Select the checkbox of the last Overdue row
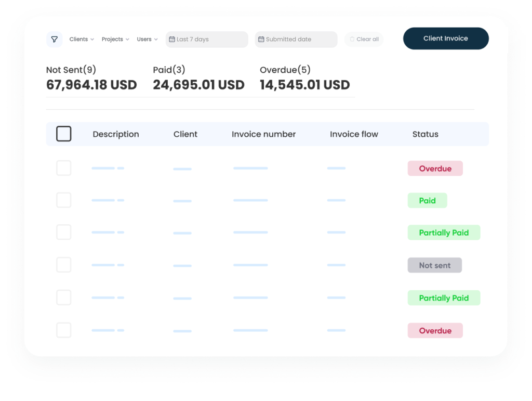 (63, 330)
